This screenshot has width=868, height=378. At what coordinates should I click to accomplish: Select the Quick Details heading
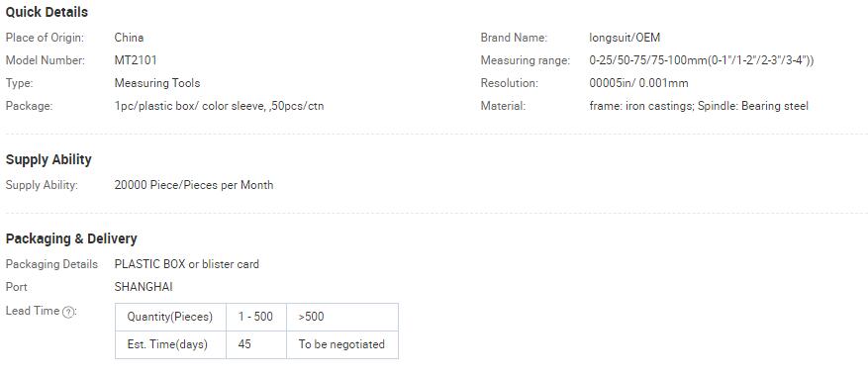tap(47, 12)
